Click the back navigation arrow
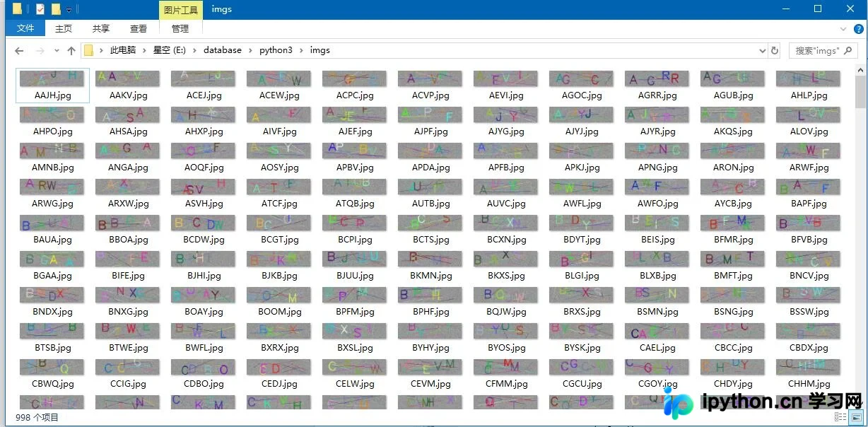Image resolution: width=868 pixels, height=427 pixels. pos(19,51)
